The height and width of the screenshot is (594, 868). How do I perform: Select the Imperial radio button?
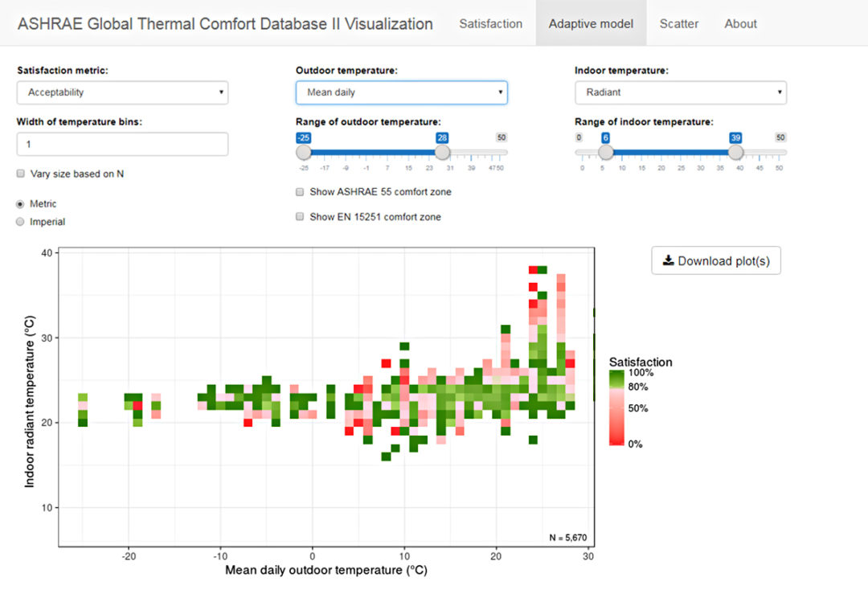tap(19, 223)
